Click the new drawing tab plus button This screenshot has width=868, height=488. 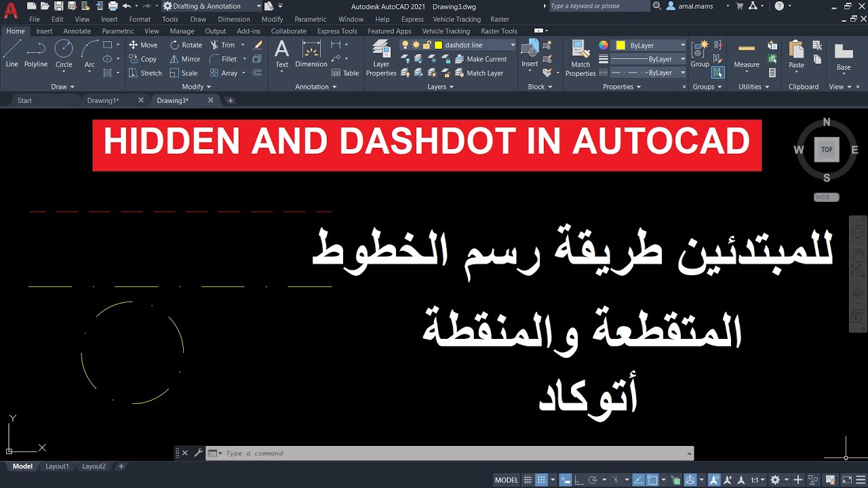231,100
